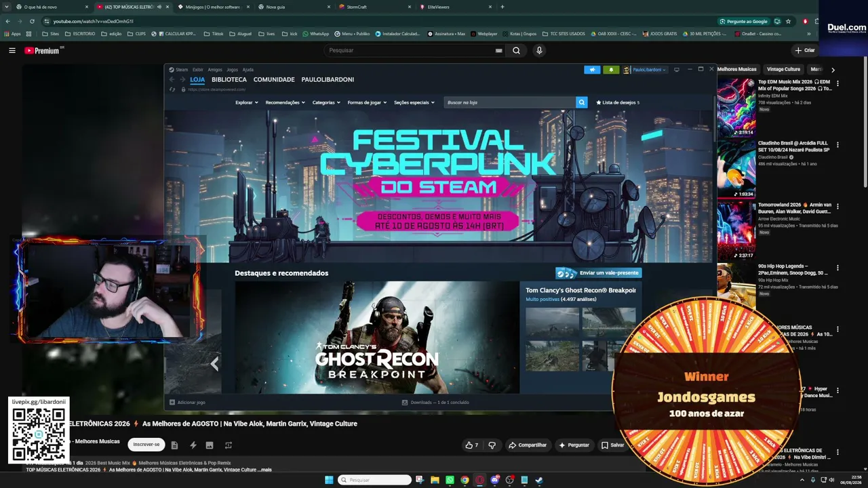Open Ghost Recon Breakpoint featured banner
The image size is (868, 488).
click(377, 338)
